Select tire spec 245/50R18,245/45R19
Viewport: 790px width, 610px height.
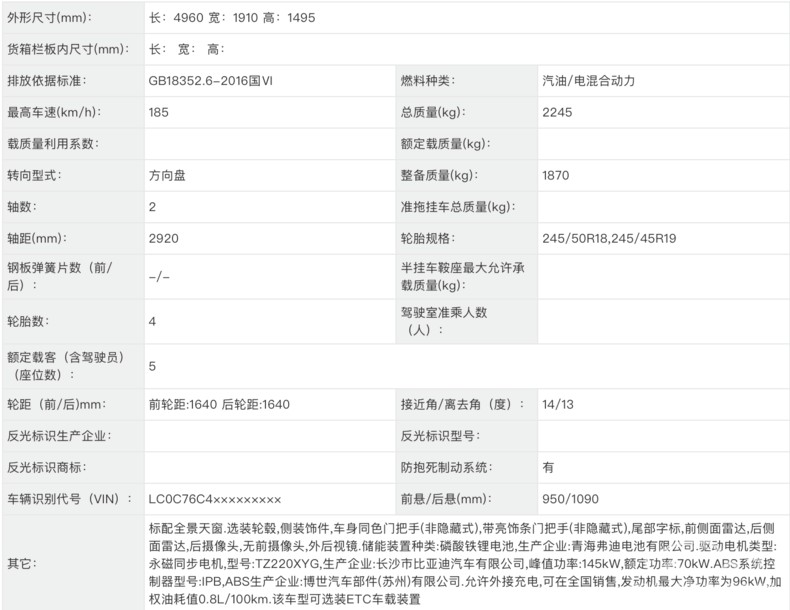tap(609, 238)
